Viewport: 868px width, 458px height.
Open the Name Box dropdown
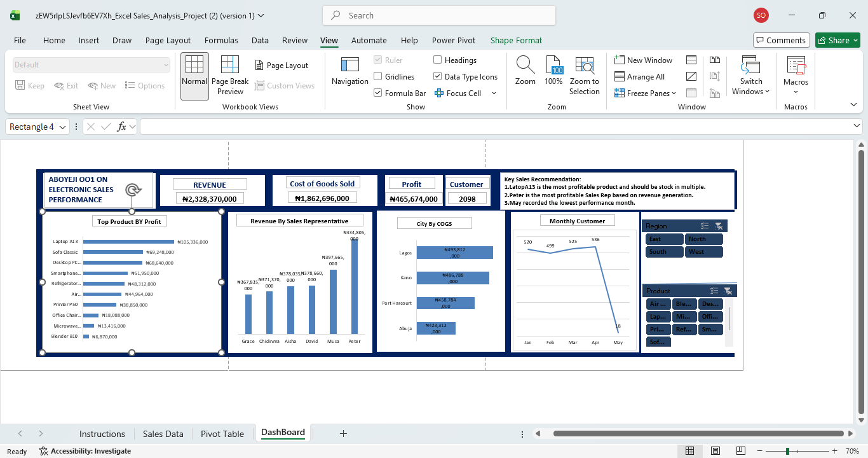[x=62, y=127]
